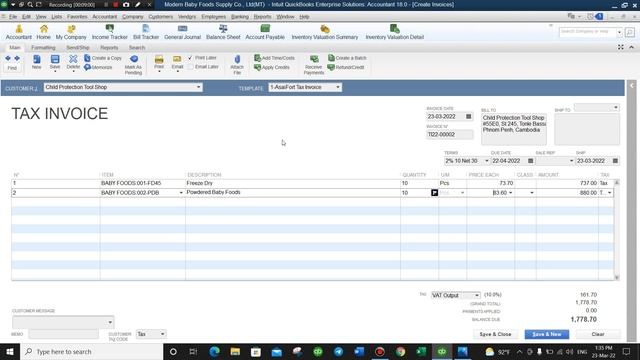Screen dimensions: 640x360
Task: Click the Find button
Action: [x=12, y=68]
